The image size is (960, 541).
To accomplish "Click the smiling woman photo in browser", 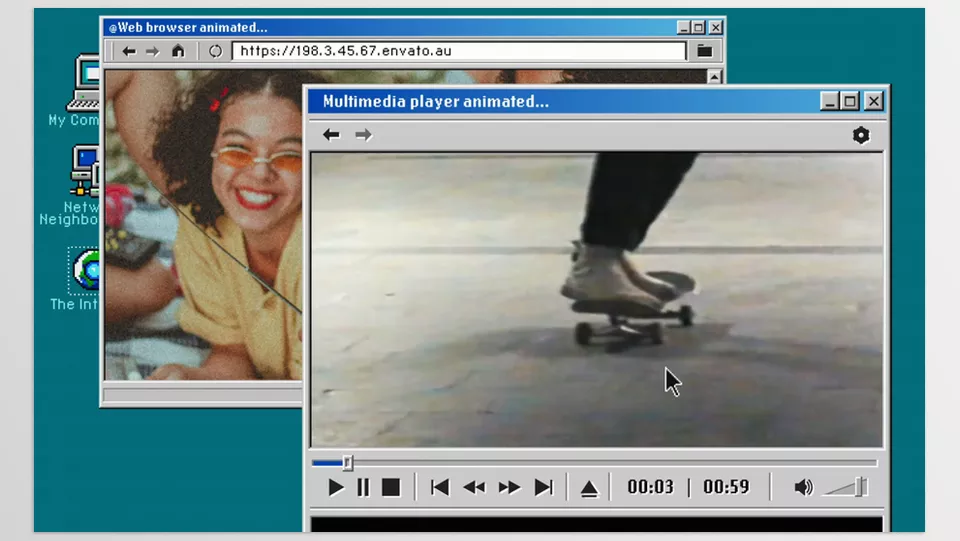I will [203, 225].
